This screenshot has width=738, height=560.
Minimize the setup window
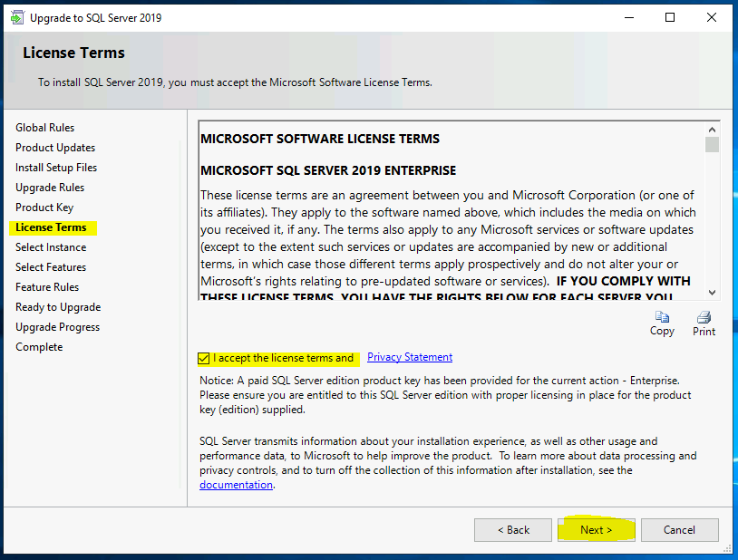click(x=629, y=18)
